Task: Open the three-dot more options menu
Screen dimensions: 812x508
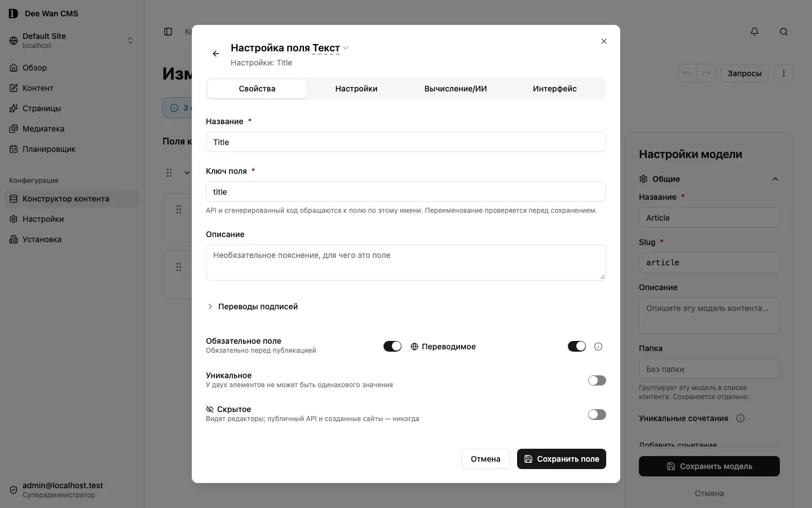Action: click(784, 73)
